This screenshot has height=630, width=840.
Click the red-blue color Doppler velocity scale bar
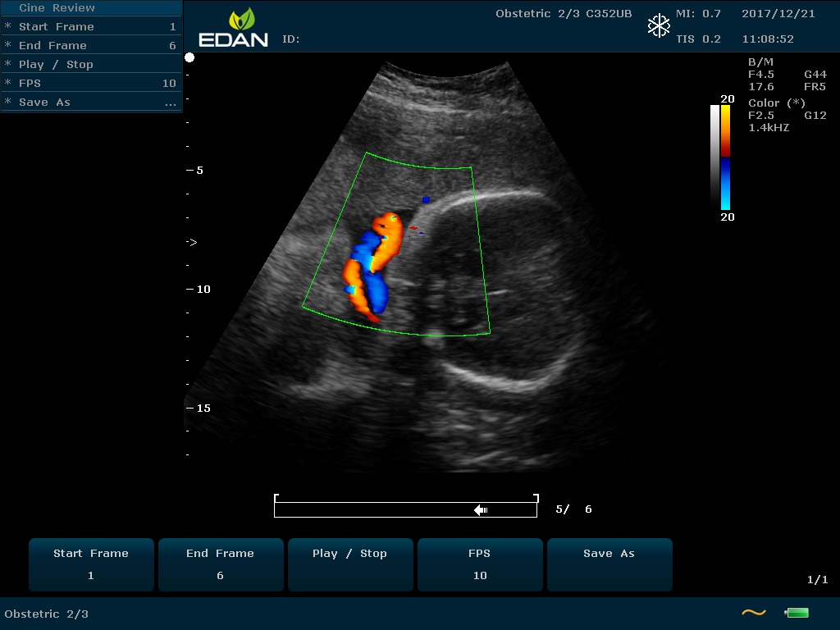click(725, 157)
